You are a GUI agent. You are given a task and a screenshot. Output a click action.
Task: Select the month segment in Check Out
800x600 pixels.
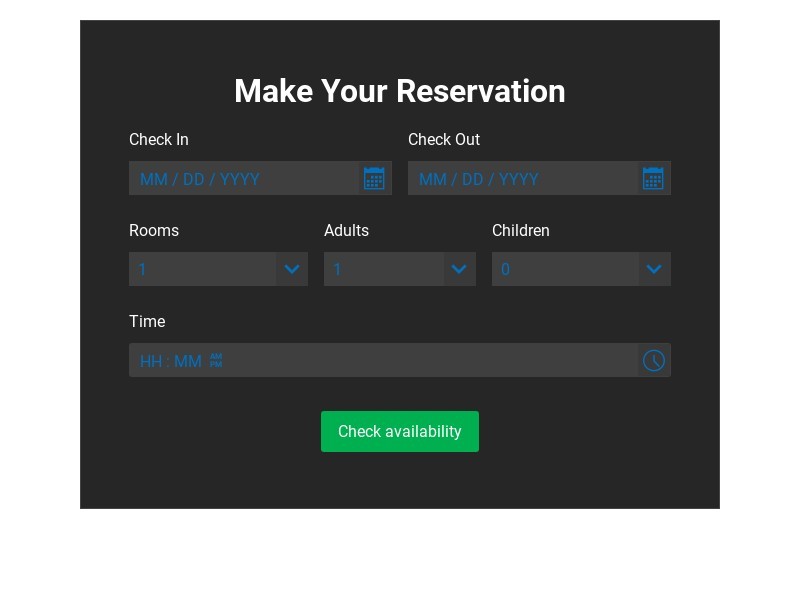point(432,180)
